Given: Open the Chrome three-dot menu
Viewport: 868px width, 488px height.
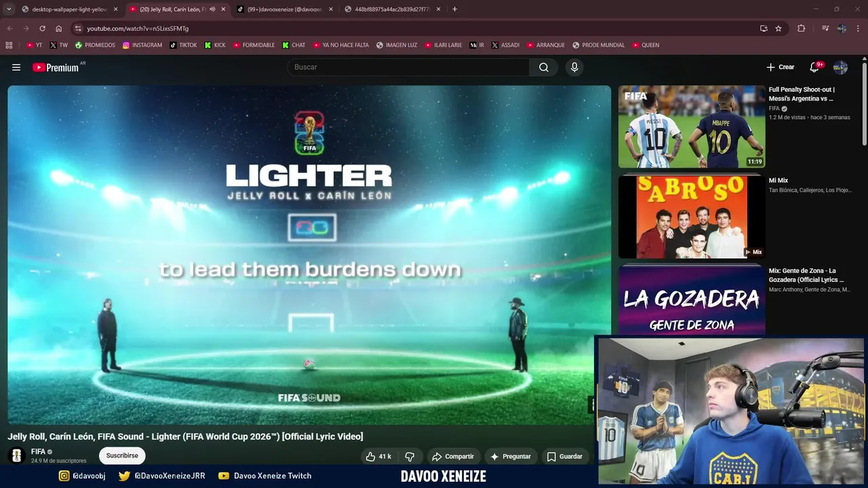Looking at the screenshot, I should (859, 28).
